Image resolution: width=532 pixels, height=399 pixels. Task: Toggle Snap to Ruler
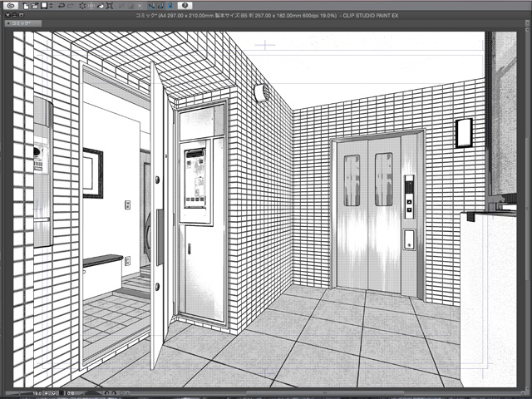(x=151, y=6)
